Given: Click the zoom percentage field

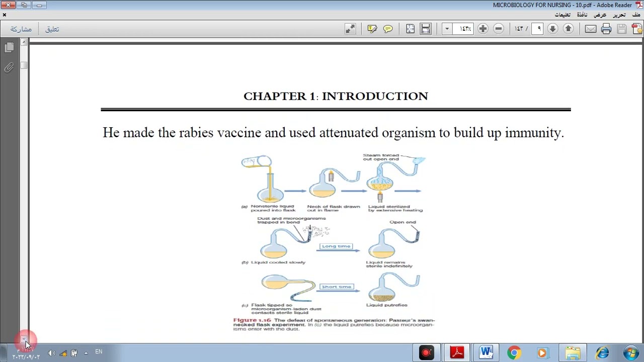Looking at the screenshot, I should point(463,29).
